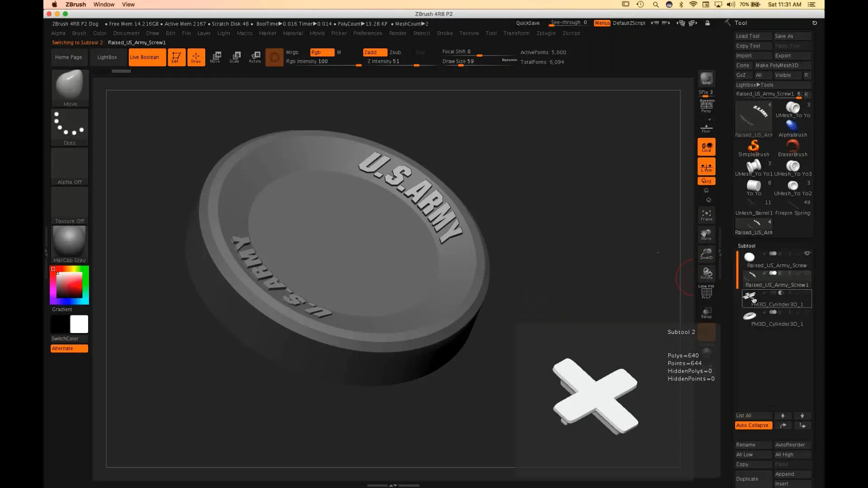This screenshot has width=868, height=488.
Task: Collapse the Subtool section header
Action: pyautogui.click(x=746, y=246)
